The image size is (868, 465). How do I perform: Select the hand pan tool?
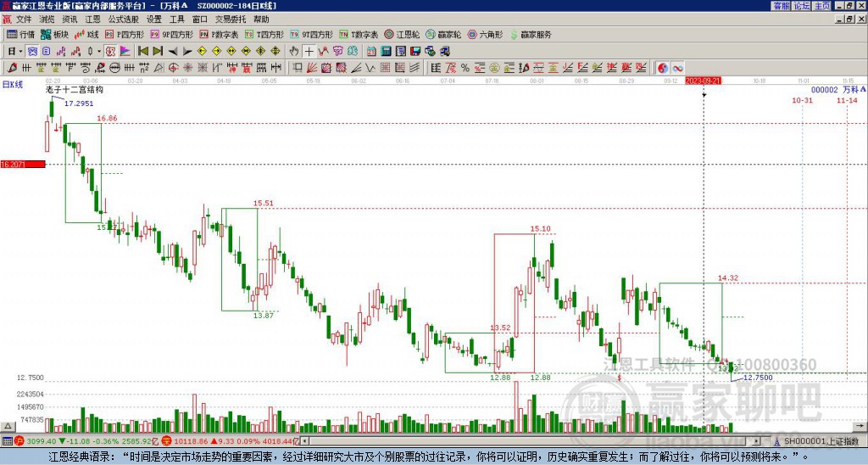point(294,51)
